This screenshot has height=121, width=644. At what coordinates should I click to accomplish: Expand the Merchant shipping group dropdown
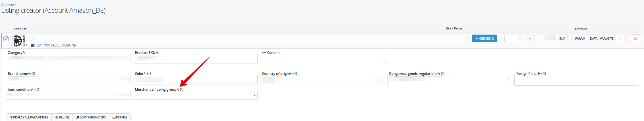coord(195,95)
